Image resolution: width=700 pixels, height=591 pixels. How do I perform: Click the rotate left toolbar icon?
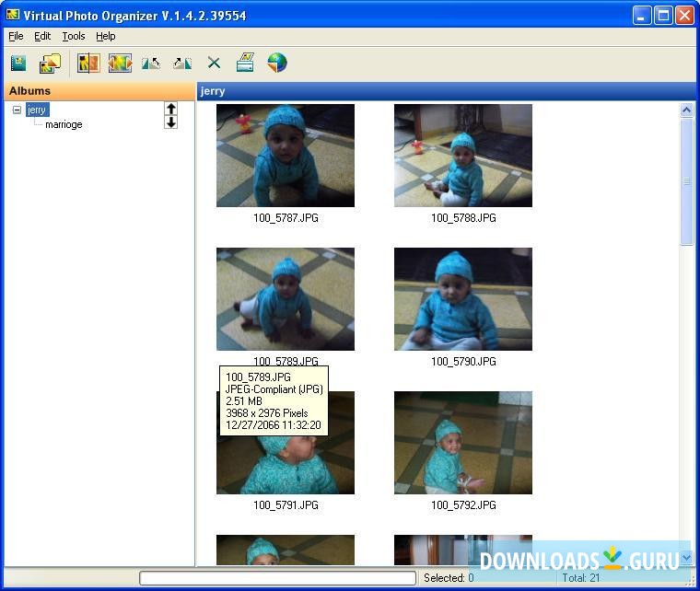tap(151, 64)
